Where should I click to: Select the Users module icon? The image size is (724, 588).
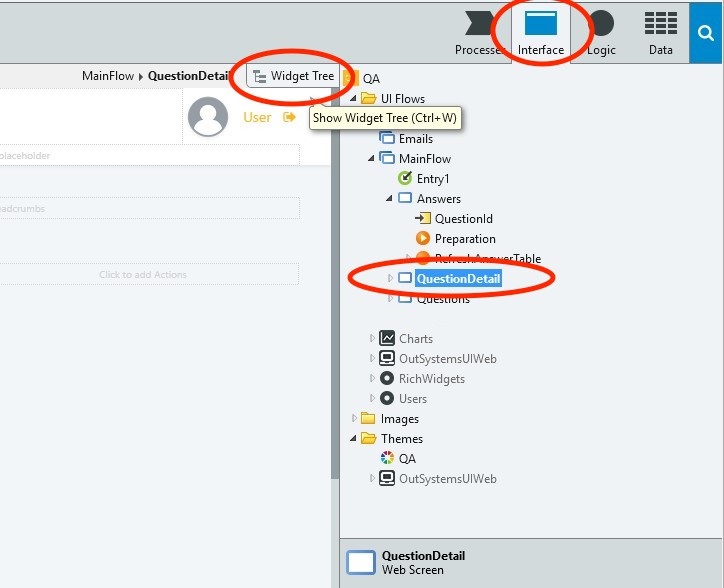point(387,398)
